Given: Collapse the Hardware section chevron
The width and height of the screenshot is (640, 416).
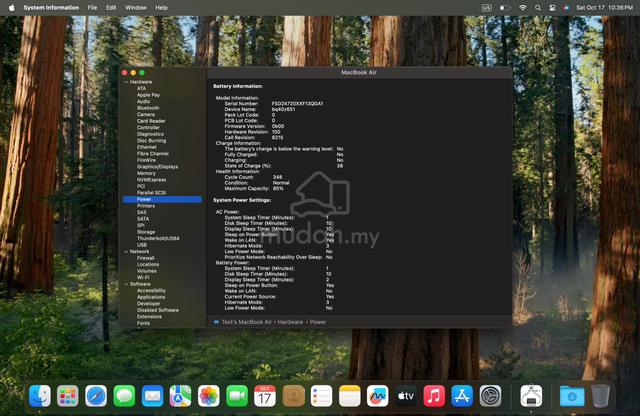Looking at the screenshot, I should point(126,82).
